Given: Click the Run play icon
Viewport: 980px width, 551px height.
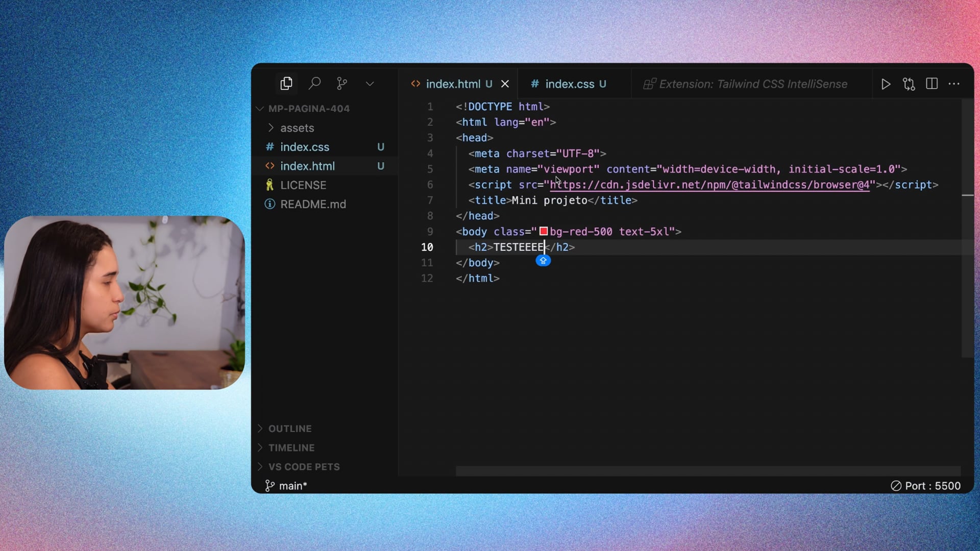Looking at the screenshot, I should coord(886,84).
